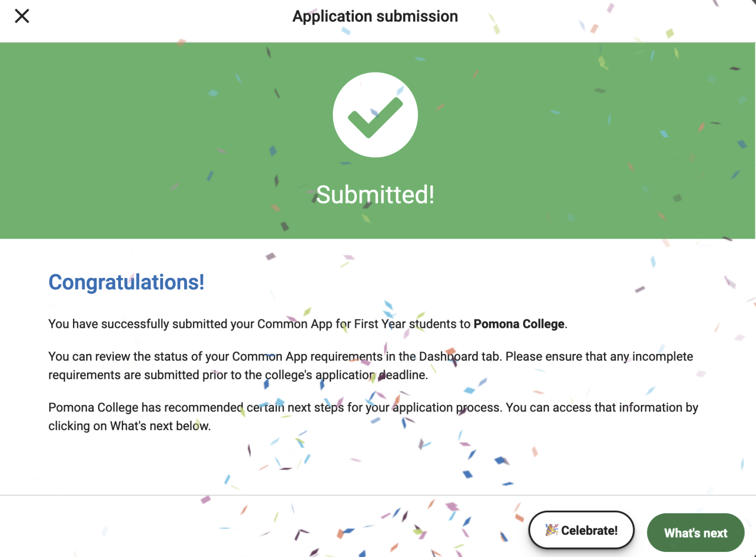756x557 pixels.
Task: Click the Submitted! banner text
Action: click(x=375, y=194)
